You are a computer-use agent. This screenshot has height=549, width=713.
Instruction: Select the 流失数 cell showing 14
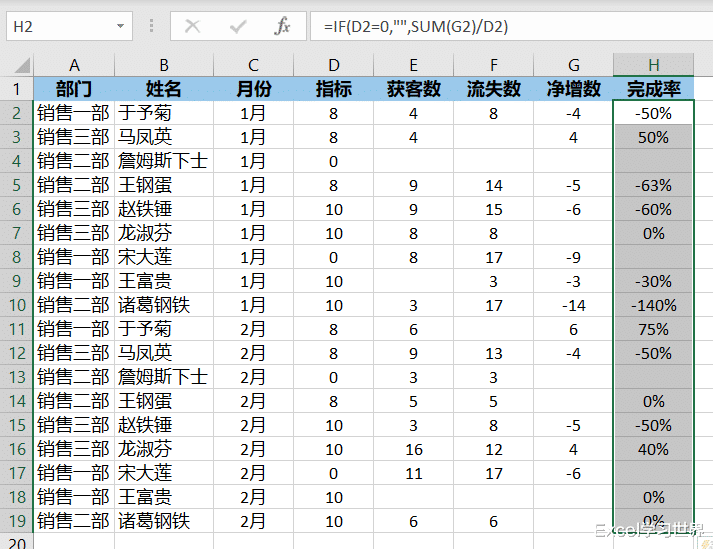[493, 185]
